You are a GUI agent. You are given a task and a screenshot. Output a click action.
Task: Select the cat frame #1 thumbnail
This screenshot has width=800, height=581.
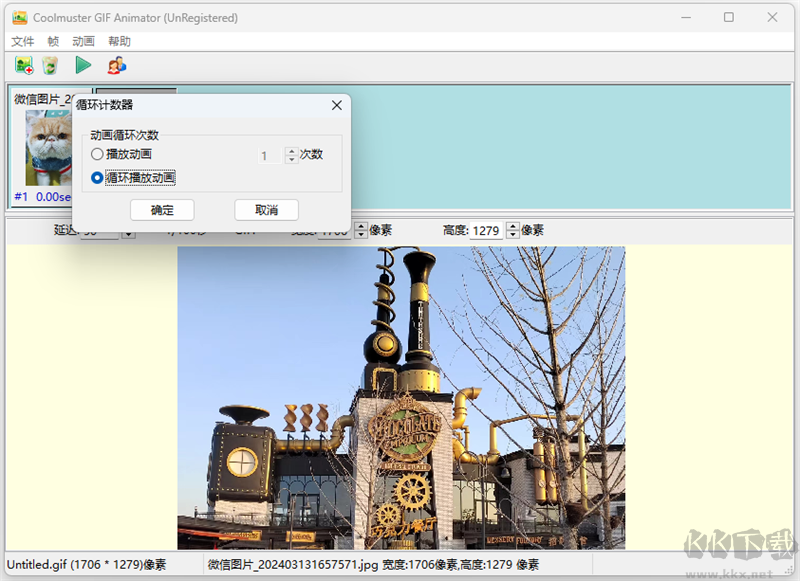44,149
